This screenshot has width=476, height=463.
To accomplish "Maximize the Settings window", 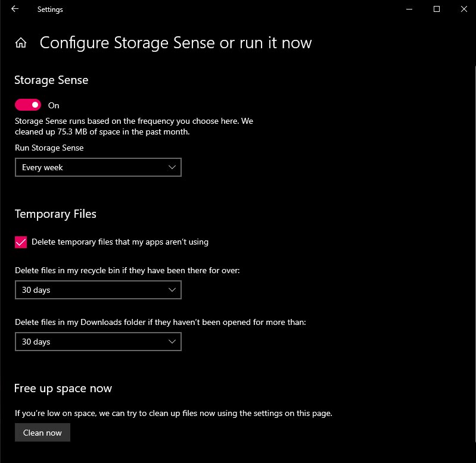I will pos(437,9).
